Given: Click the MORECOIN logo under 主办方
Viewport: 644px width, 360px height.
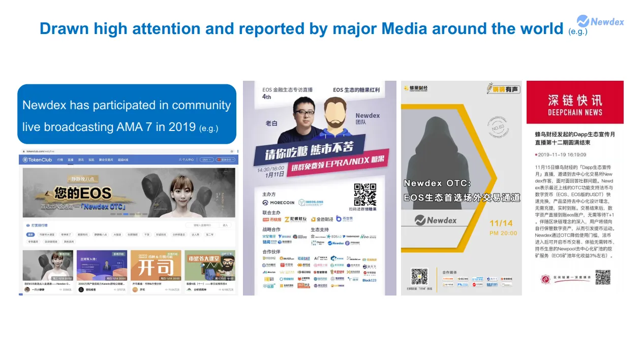Looking at the screenshot, I should point(279,203).
